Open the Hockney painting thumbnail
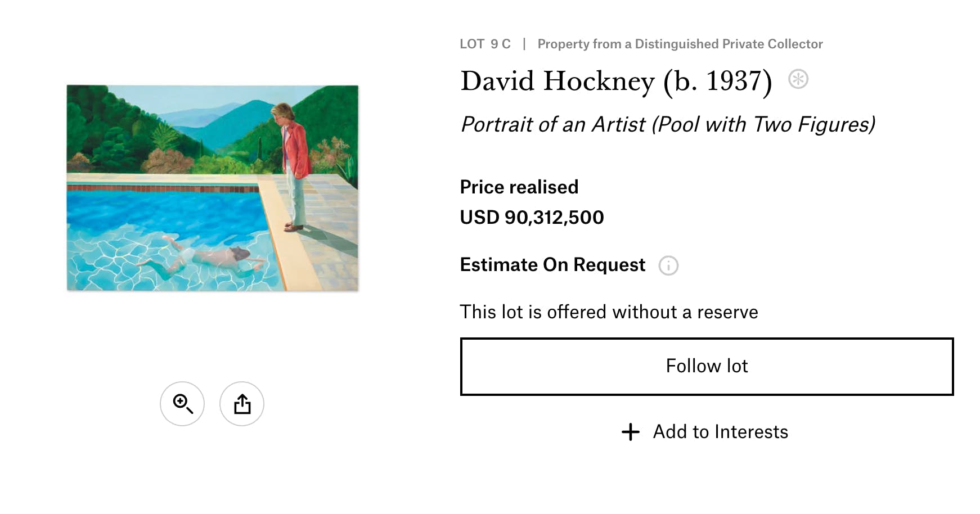The height and width of the screenshot is (514, 980). click(x=213, y=188)
